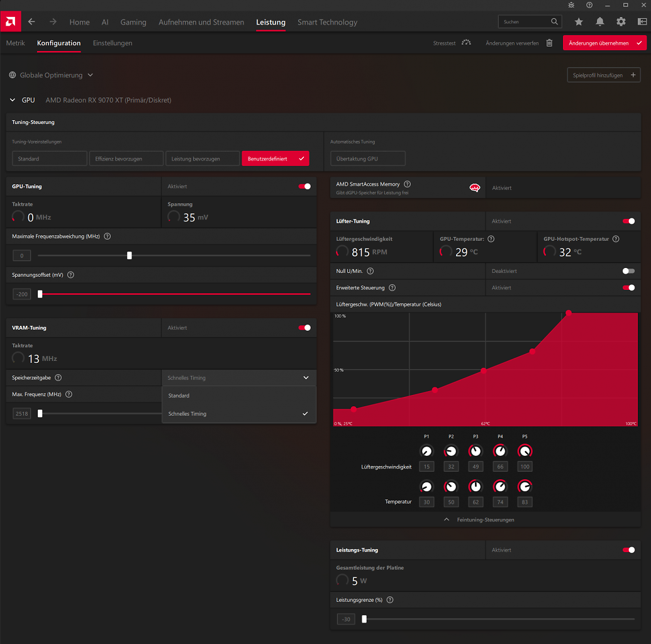Viewport: 651px width, 644px height.
Task: Collapse the GPU section chevron
Action: point(13,100)
